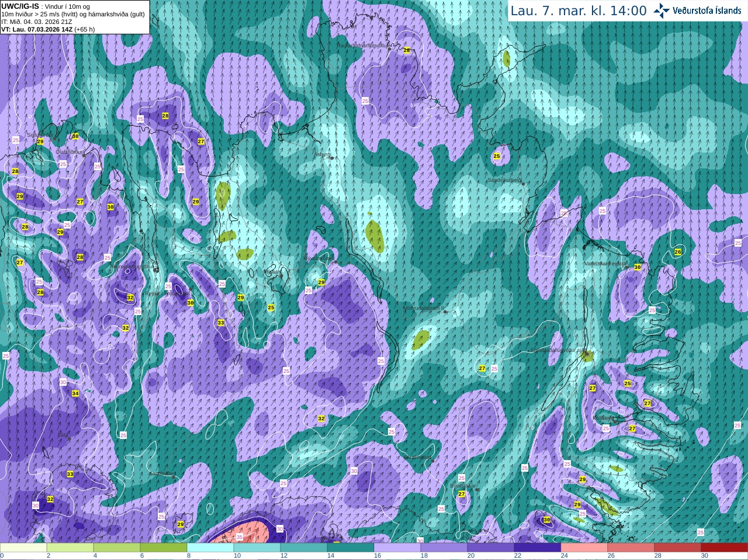Pick the 26–28 m/s salmon legend swatch

[x=631, y=548]
